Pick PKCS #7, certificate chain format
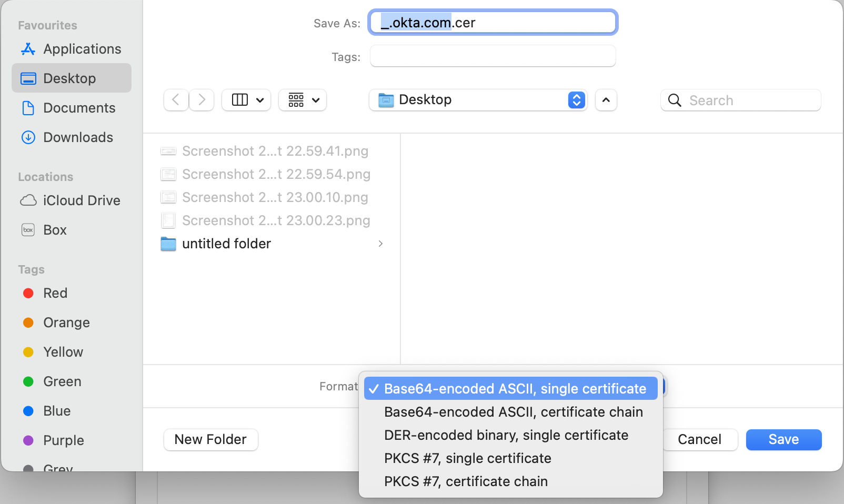844x504 pixels. pyautogui.click(x=466, y=481)
